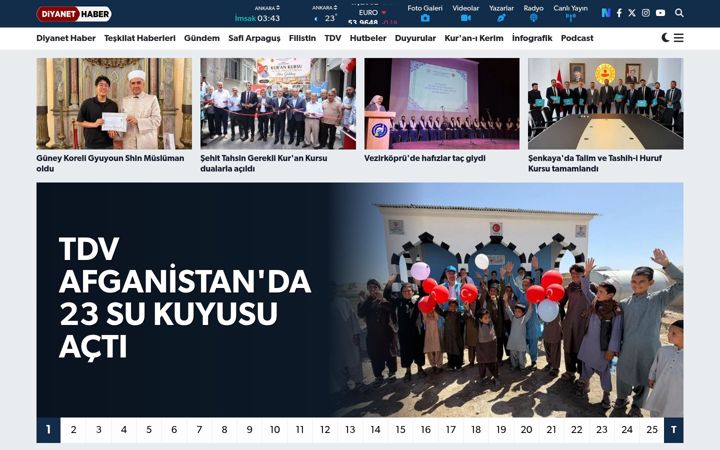Open Radyo microphone icon

tap(533, 18)
